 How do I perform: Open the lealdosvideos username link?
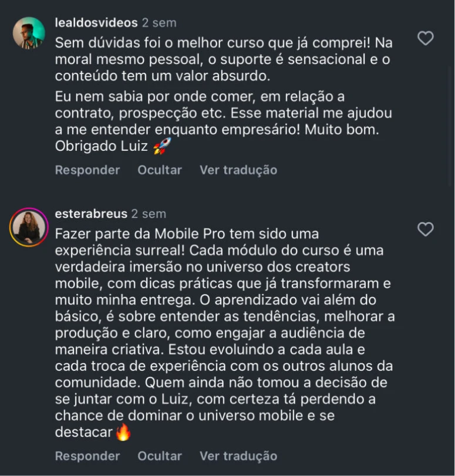[x=96, y=23]
